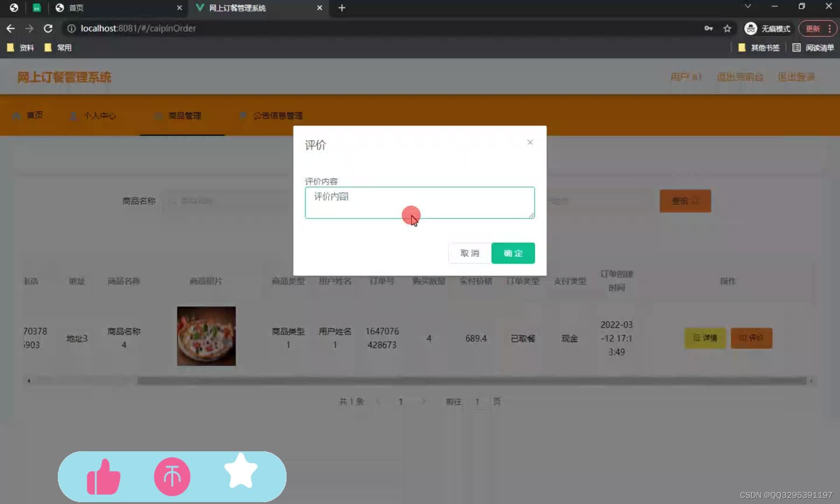Viewport: 840px width, 504px height.
Task: Click the 操作 column header
Action: coord(728,281)
